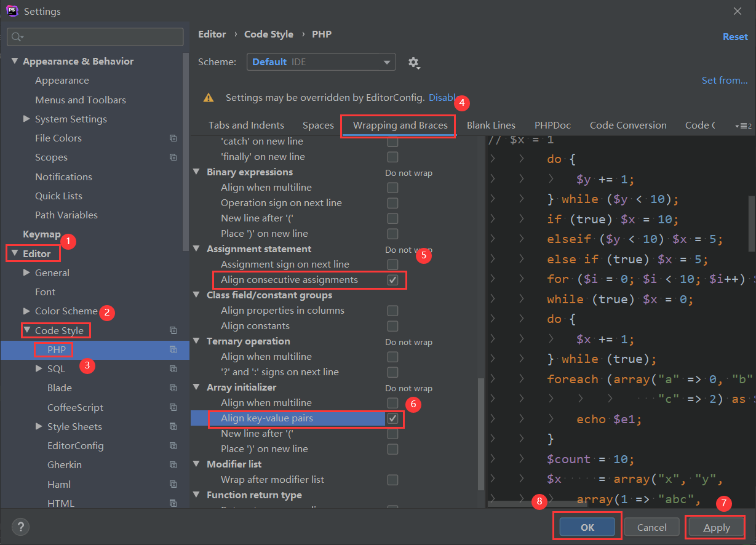Click the settings tree vertical scrollbar
756x545 pixels.
pos(186,151)
